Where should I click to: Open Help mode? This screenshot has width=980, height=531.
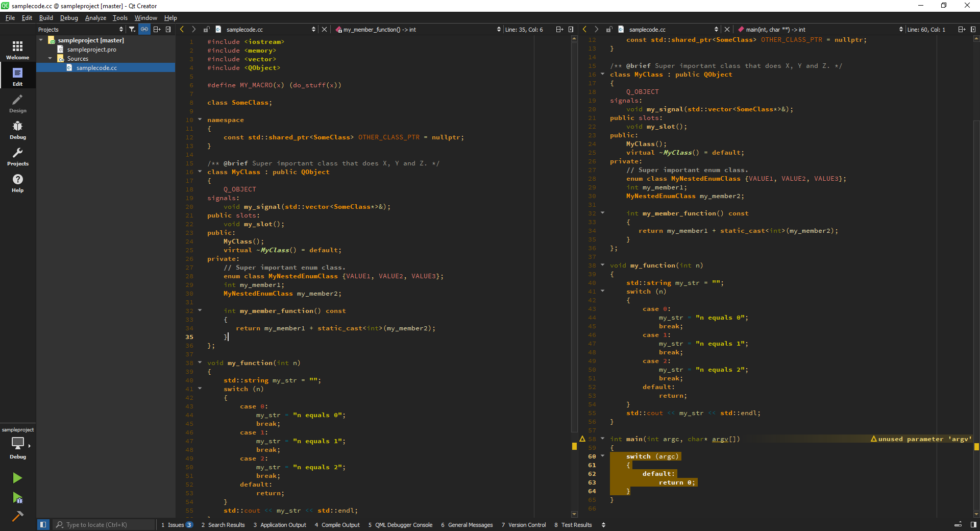click(18, 183)
